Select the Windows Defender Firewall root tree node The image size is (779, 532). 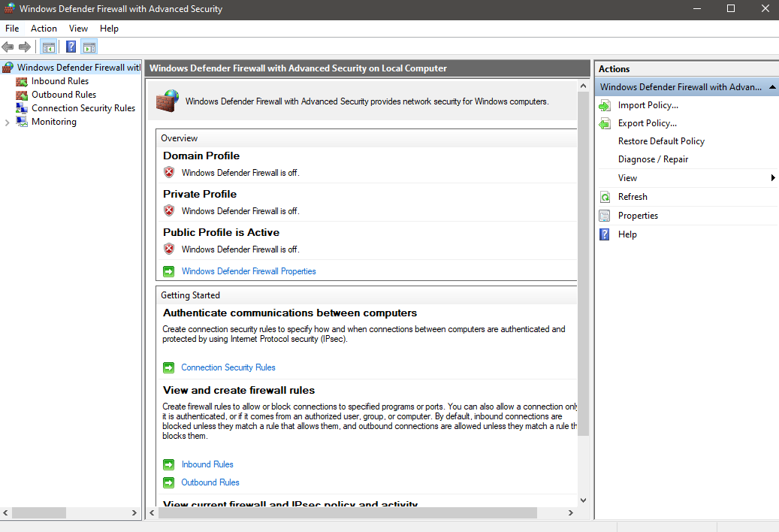click(78, 68)
